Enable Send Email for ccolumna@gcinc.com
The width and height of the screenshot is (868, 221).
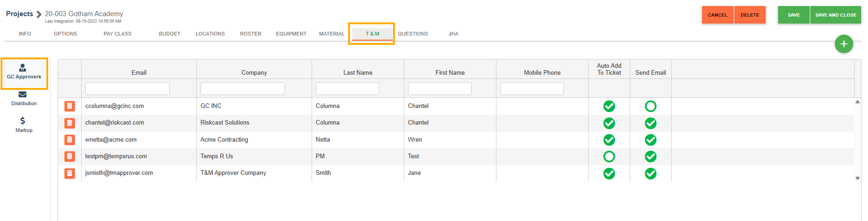point(650,107)
